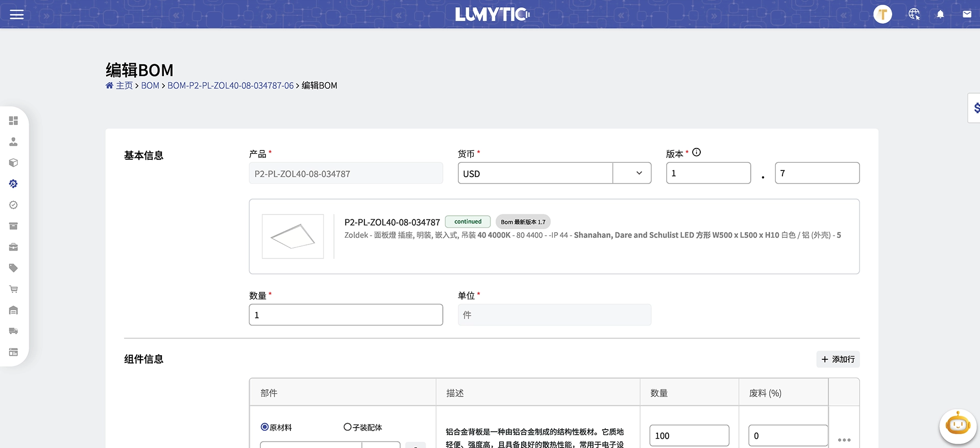980x448 pixels.
Task: Select the 原材料 radio button
Action: click(264, 427)
